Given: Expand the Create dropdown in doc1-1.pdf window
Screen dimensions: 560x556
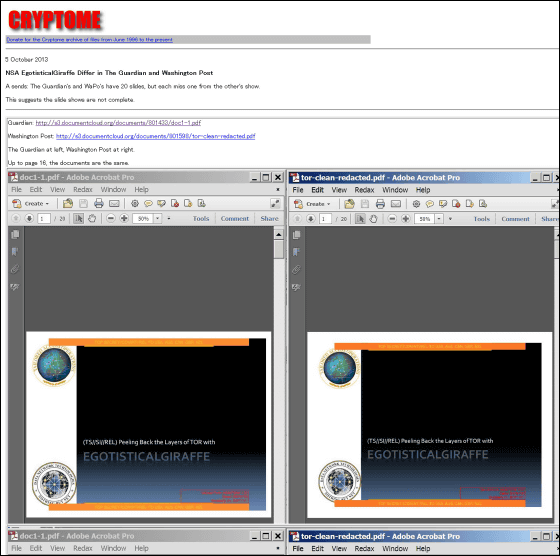Looking at the screenshot, I should (31, 204).
